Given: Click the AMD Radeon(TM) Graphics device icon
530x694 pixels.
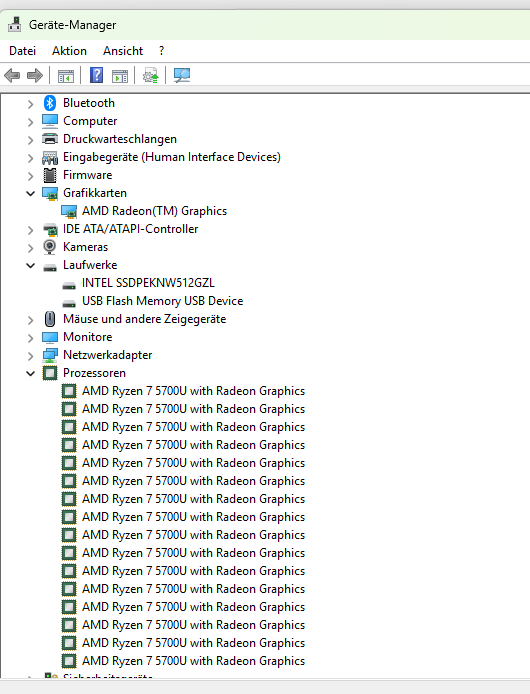Looking at the screenshot, I should [x=69, y=211].
